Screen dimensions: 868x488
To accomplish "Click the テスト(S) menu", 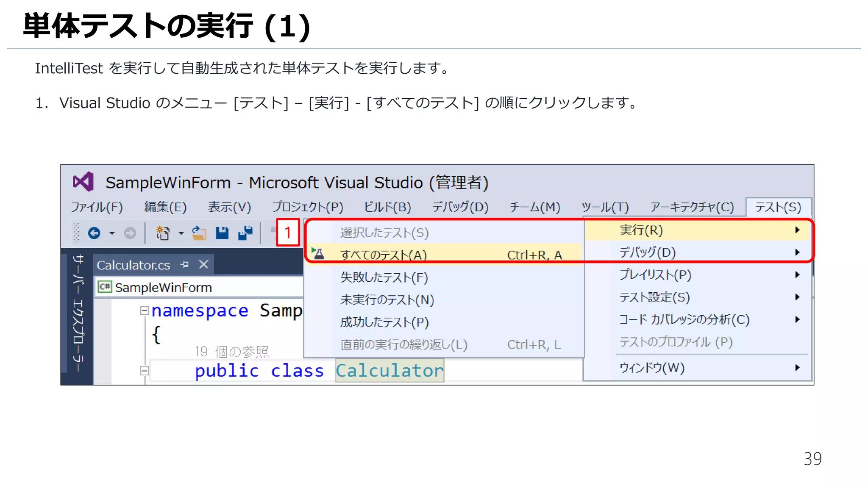I will click(x=778, y=207).
